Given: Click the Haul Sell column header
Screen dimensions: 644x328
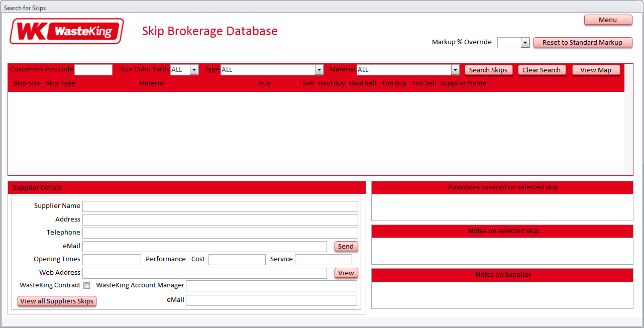Looking at the screenshot, I should tap(363, 83).
